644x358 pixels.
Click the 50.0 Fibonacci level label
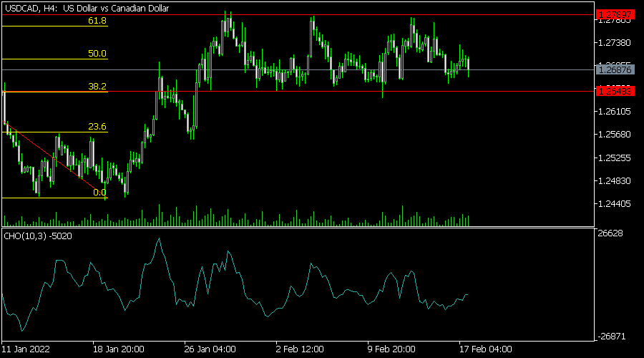[97, 54]
